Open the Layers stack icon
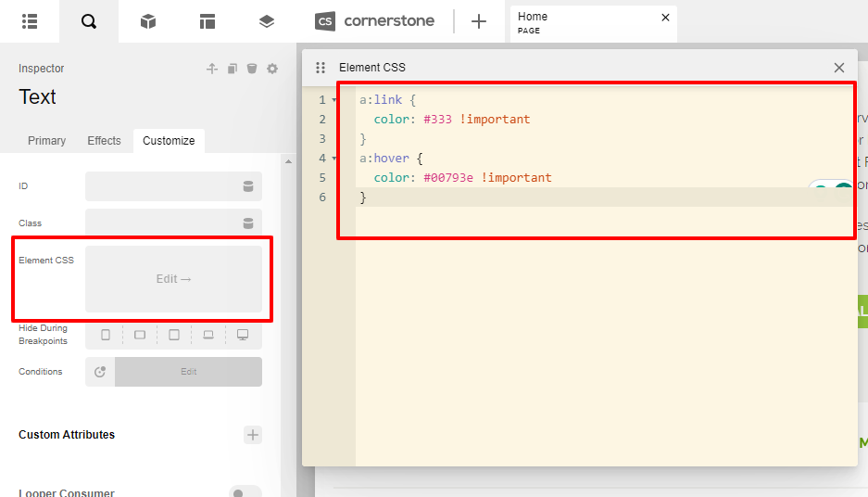The height and width of the screenshot is (497, 868). [266, 21]
